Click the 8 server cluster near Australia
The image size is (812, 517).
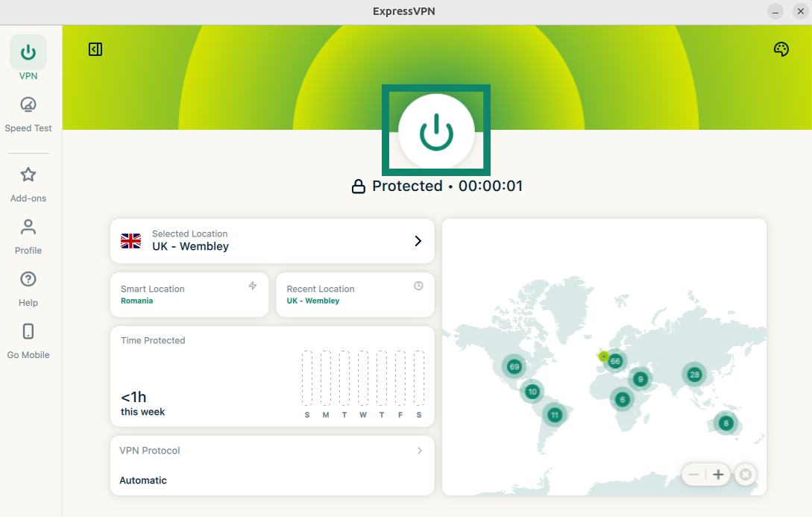[x=726, y=423]
